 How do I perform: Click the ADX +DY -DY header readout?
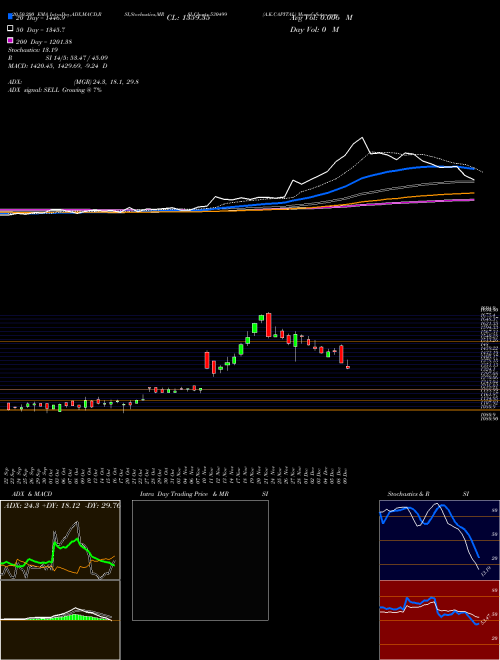point(61,505)
